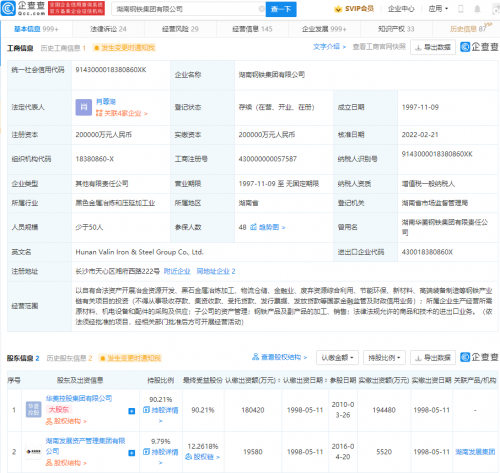Image resolution: width=500 pixels, height=473 pixels.
Task: Click blue square icon in 华菱控股 row
Action: pos(132,411)
